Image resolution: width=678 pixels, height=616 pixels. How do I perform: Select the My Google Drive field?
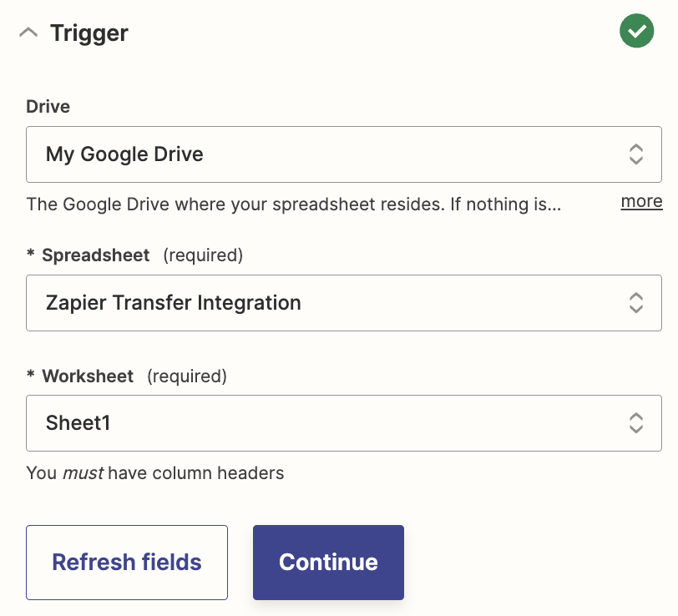pyautogui.click(x=326, y=154)
